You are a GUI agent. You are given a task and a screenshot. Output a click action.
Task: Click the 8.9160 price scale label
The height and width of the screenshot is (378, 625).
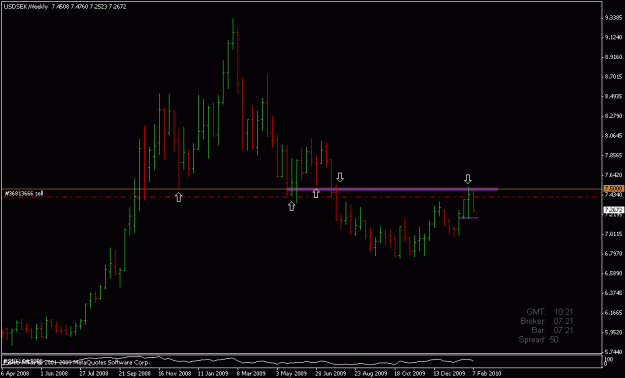coord(613,57)
